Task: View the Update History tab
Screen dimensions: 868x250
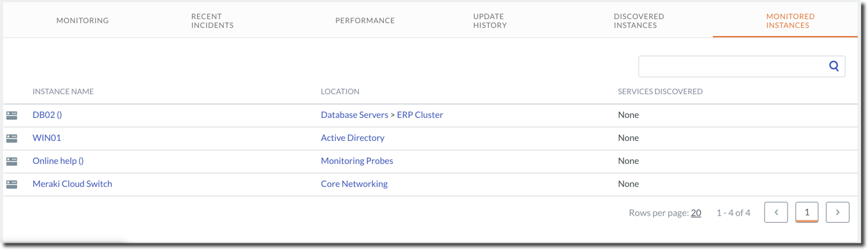Action: point(490,20)
